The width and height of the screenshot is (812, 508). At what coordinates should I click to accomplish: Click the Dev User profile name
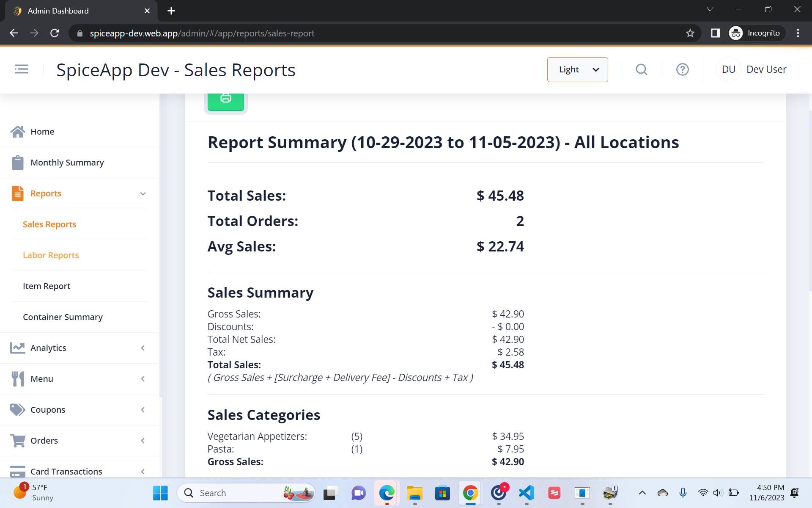766,69
